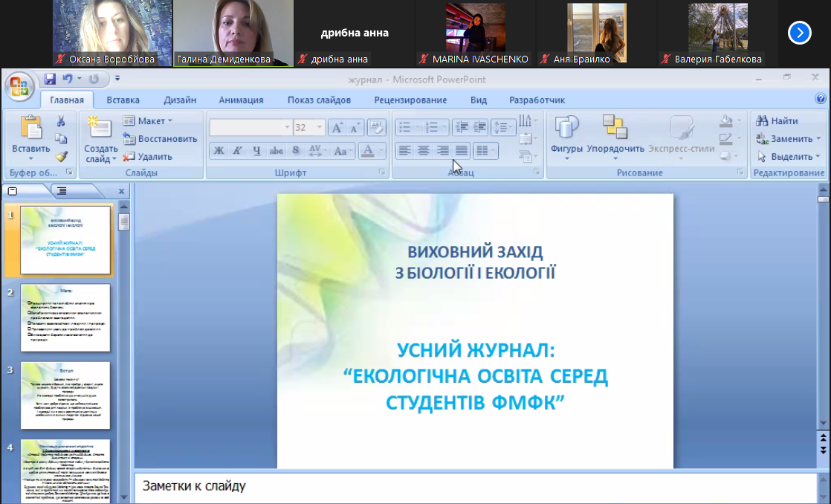Click Удалить to delete slide
The height and width of the screenshot is (504, 831).
[x=147, y=156]
